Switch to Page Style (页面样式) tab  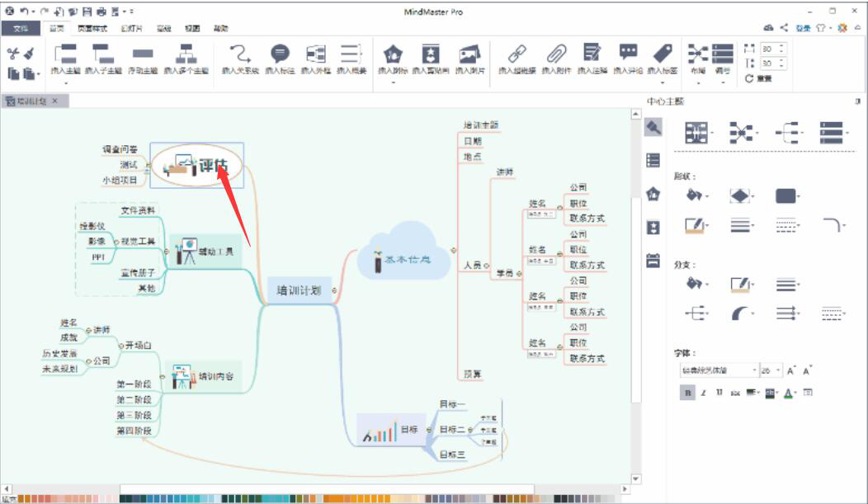pyautogui.click(x=92, y=28)
